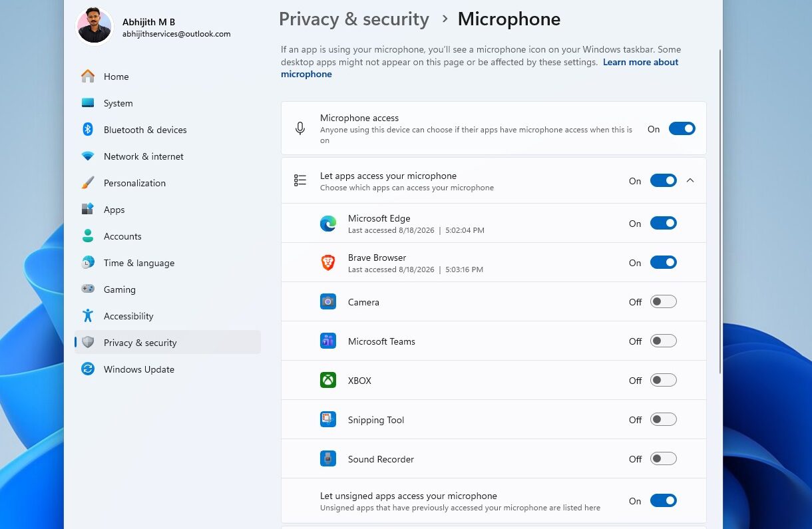The width and height of the screenshot is (812, 529).
Task: Click the microphone icon beside Microphone access
Action: coord(300,128)
